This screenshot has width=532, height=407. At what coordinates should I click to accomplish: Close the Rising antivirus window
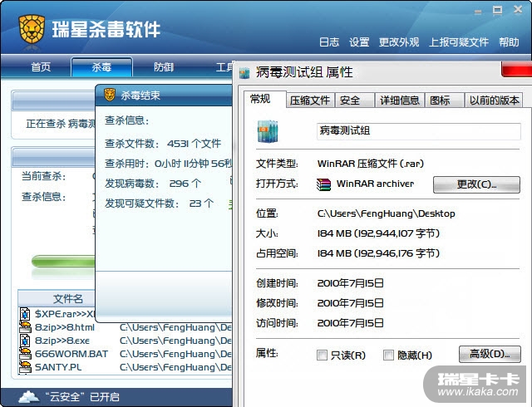tap(518, 9)
